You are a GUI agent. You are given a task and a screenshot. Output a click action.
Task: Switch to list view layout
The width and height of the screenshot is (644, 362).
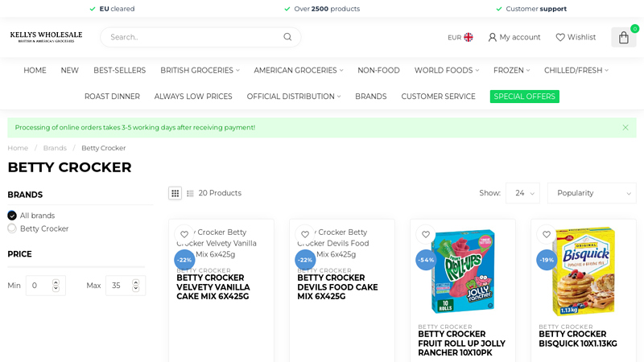pos(191,193)
